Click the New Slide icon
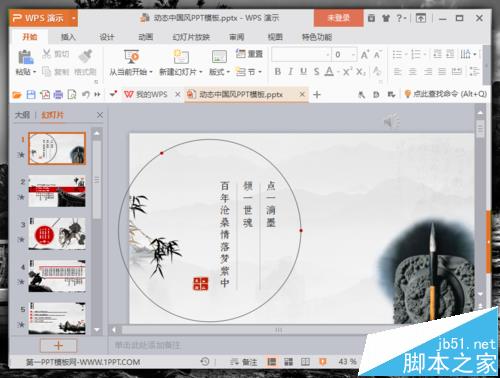 click(180, 56)
